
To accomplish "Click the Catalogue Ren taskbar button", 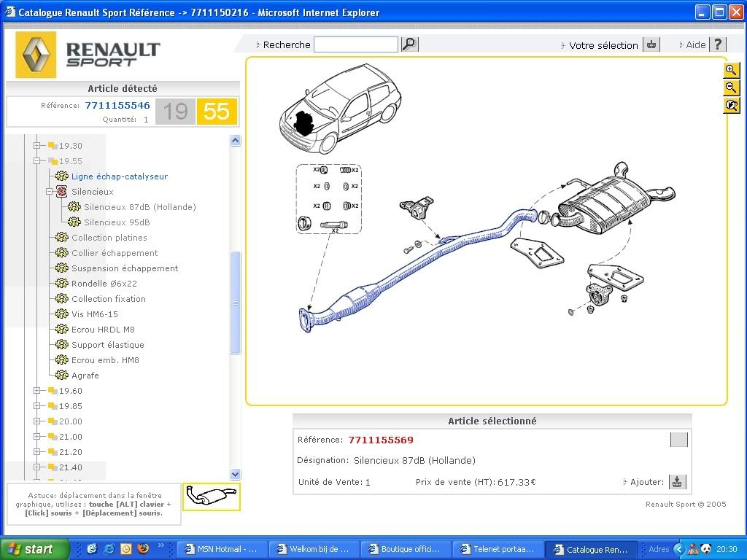I will pyautogui.click(x=589, y=549).
